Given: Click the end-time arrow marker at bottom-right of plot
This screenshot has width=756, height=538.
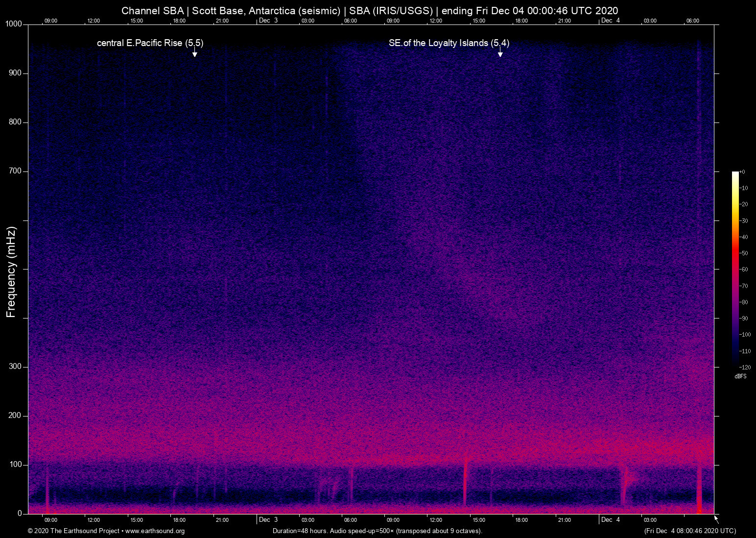Looking at the screenshot, I should [716, 518].
